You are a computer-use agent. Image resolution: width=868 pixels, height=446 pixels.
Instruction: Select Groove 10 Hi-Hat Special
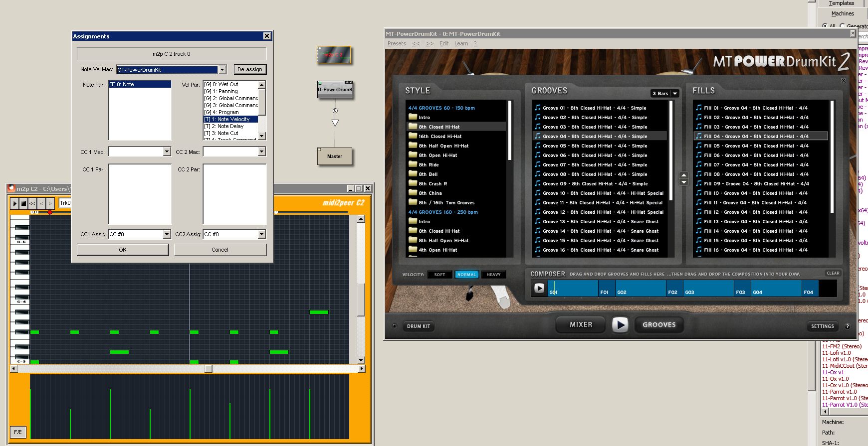[x=600, y=193]
